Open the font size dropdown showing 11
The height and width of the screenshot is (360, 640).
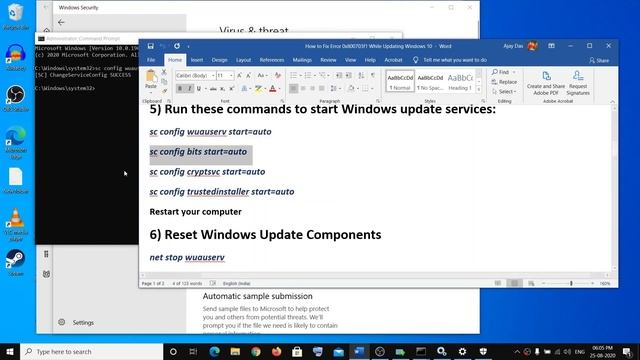pos(231,76)
